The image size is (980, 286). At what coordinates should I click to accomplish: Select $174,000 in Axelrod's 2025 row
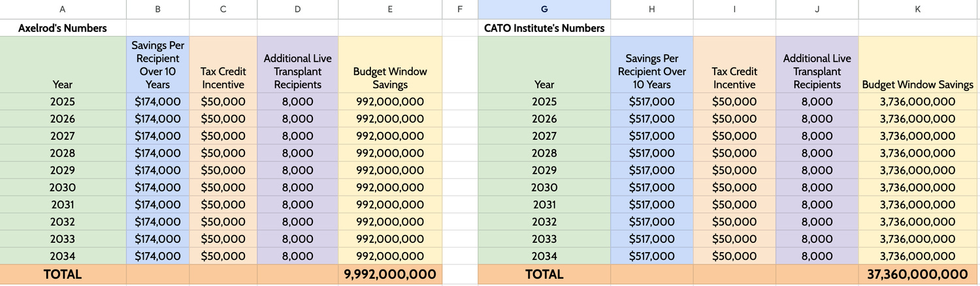[158, 102]
